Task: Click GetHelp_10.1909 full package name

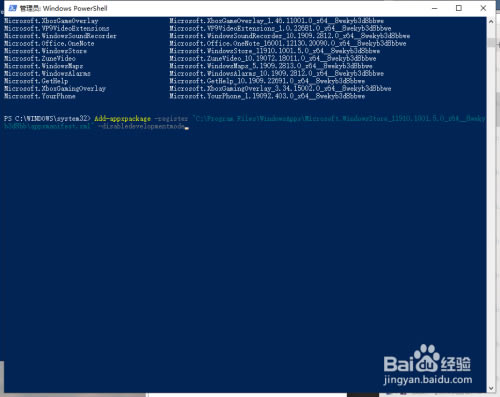Action: click(267, 81)
